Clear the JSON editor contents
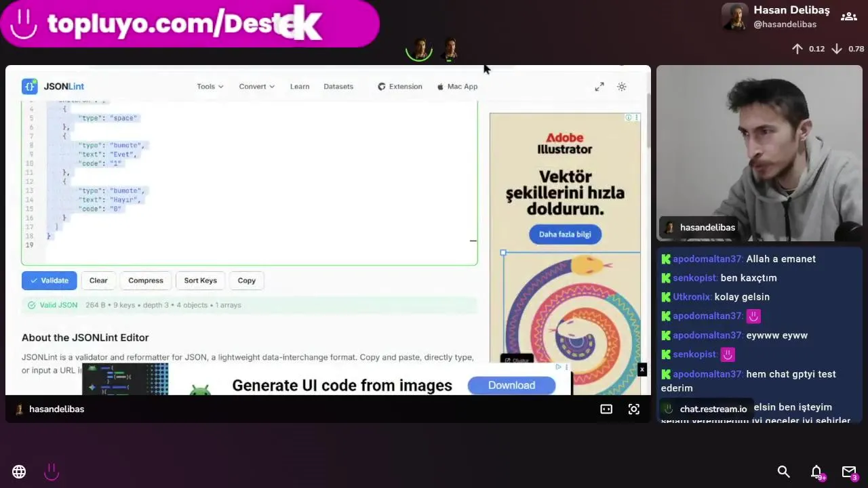The image size is (868, 488). point(98,281)
